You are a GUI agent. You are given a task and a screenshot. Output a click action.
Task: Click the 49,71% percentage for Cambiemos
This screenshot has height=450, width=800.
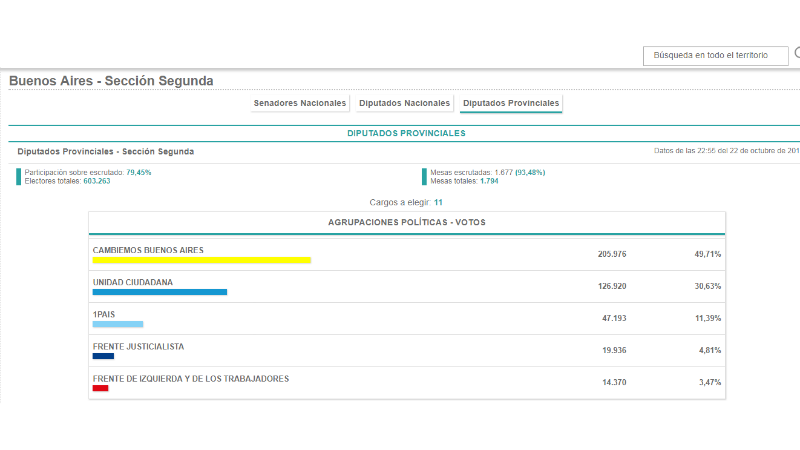tap(709, 255)
